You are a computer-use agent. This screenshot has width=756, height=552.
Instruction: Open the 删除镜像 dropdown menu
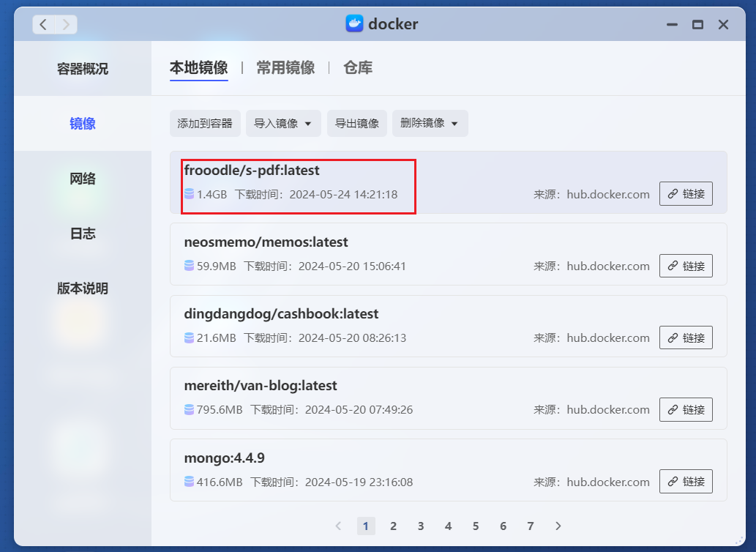(x=430, y=123)
